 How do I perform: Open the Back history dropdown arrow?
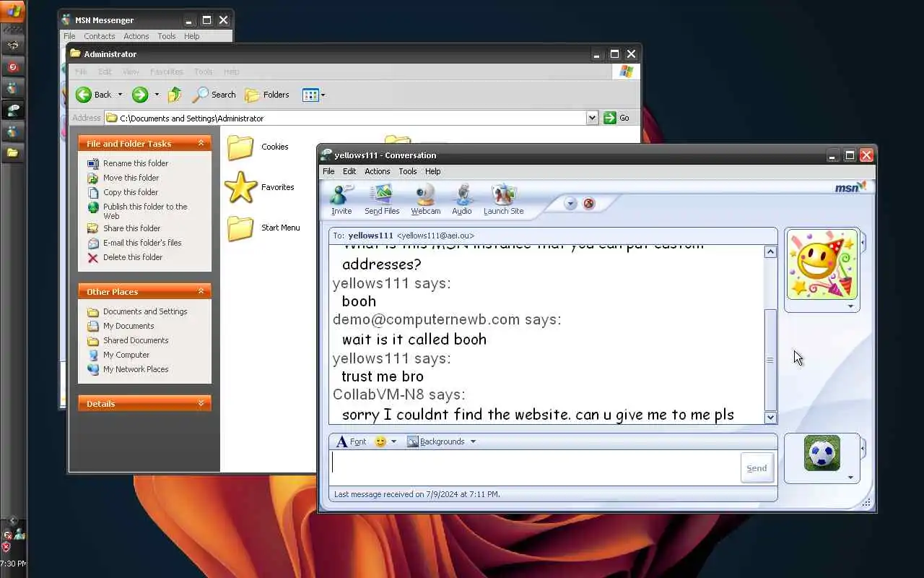(120, 95)
